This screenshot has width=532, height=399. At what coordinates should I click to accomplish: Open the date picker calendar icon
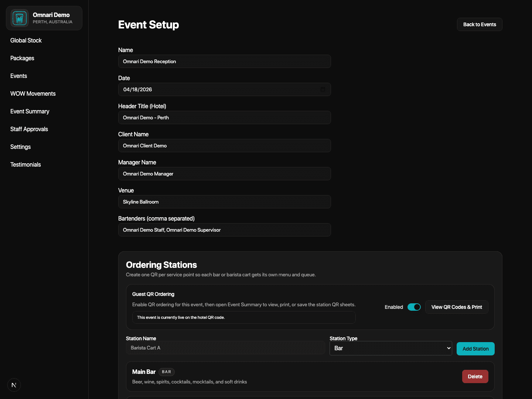(323, 89)
